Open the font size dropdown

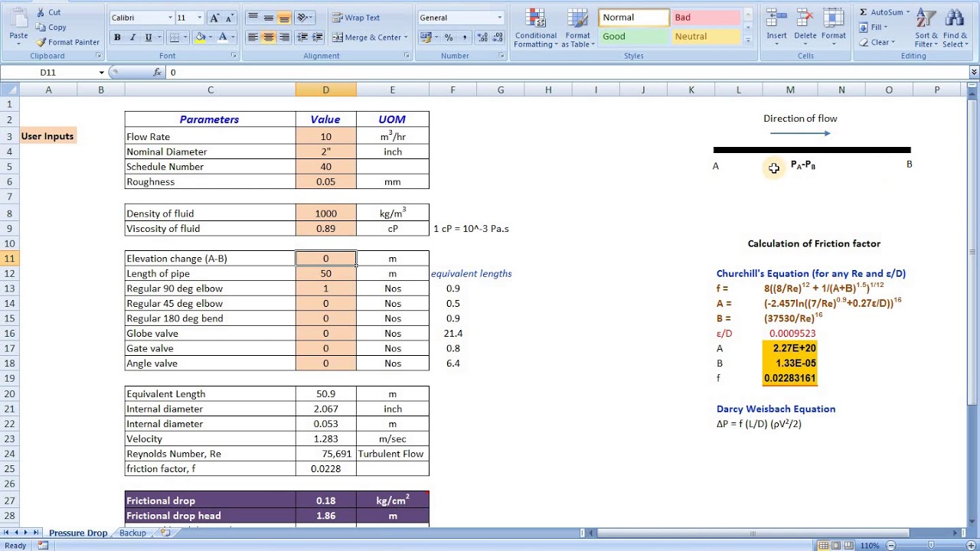pyautogui.click(x=200, y=18)
